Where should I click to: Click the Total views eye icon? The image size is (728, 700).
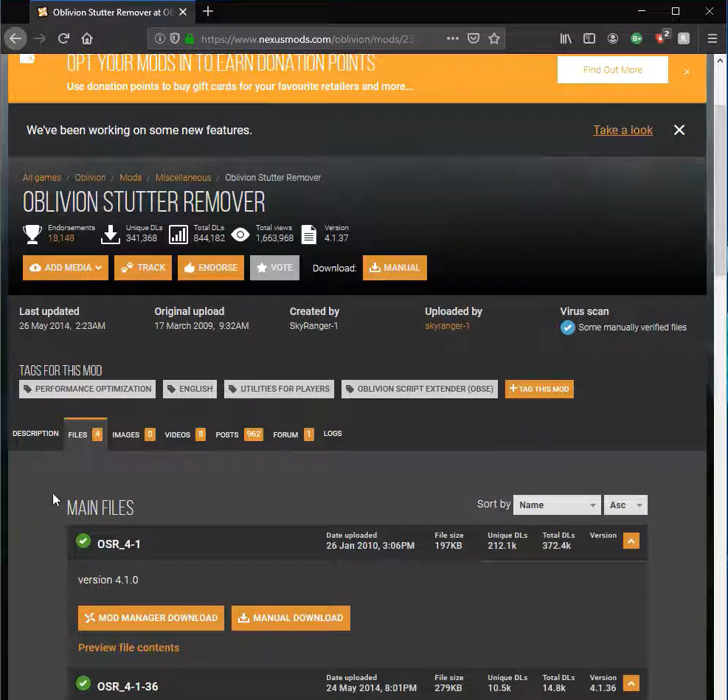240,235
